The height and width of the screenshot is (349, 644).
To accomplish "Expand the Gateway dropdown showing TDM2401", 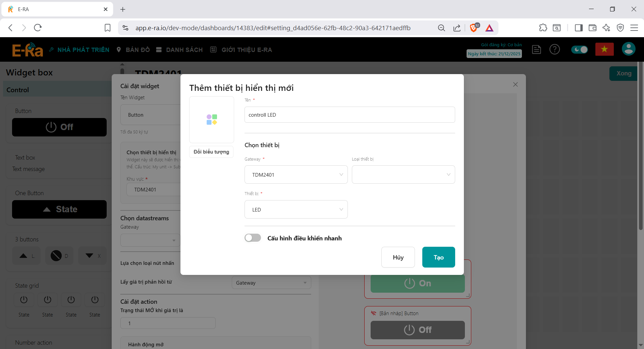I will pos(296,175).
